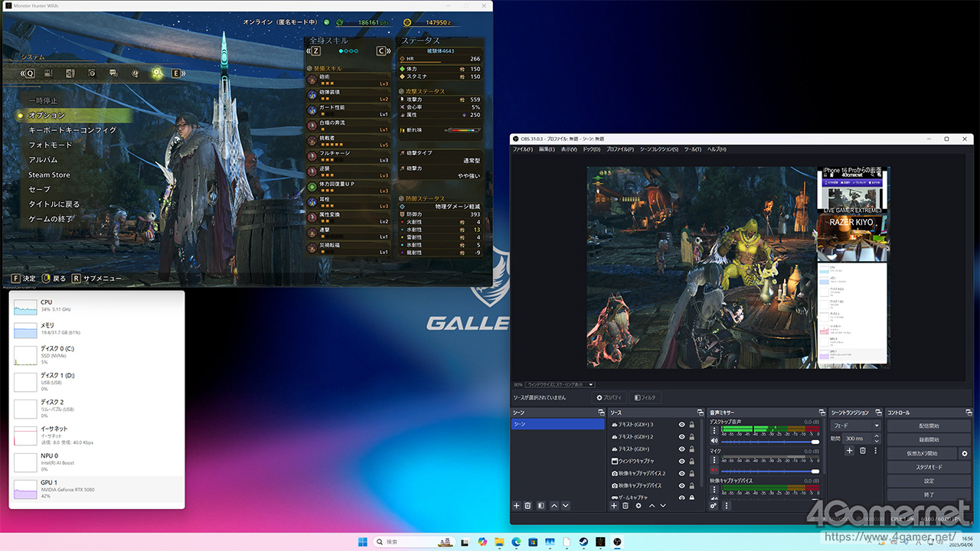This screenshot has width=980, height=551.
Task: Expand the フェード transition dropdown
Action: pyautogui.click(x=856, y=425)
